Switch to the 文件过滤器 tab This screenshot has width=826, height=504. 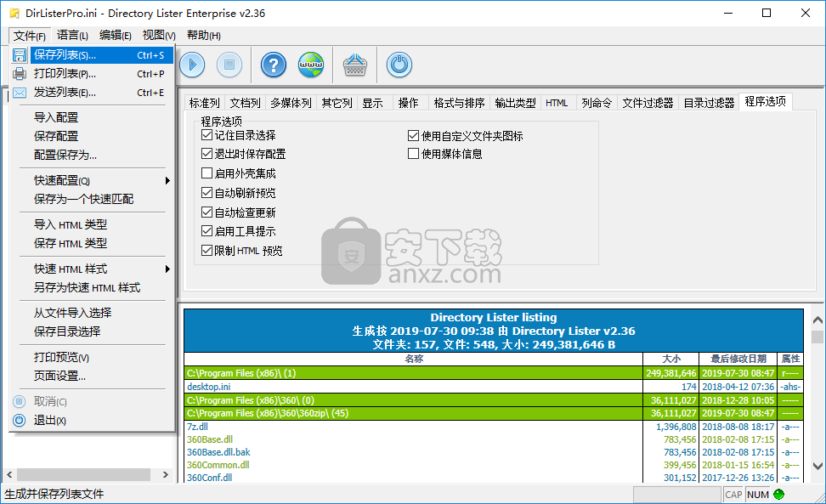coord(648,103)
